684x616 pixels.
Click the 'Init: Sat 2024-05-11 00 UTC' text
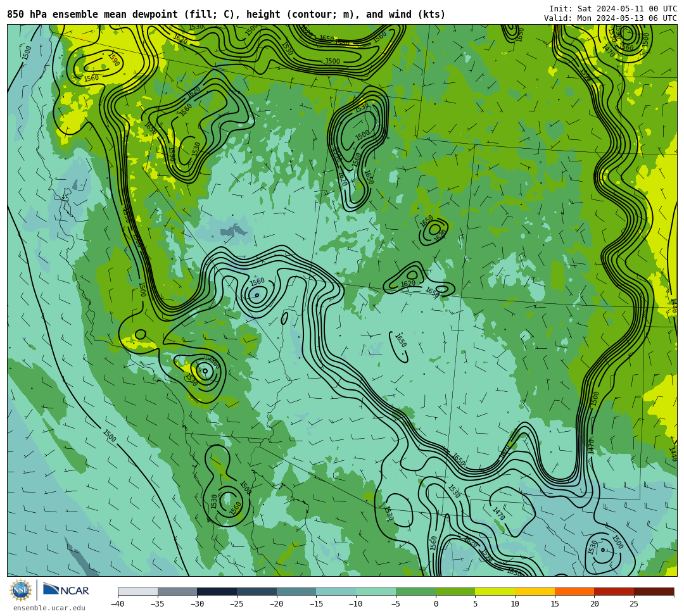[x=613, y=9]
